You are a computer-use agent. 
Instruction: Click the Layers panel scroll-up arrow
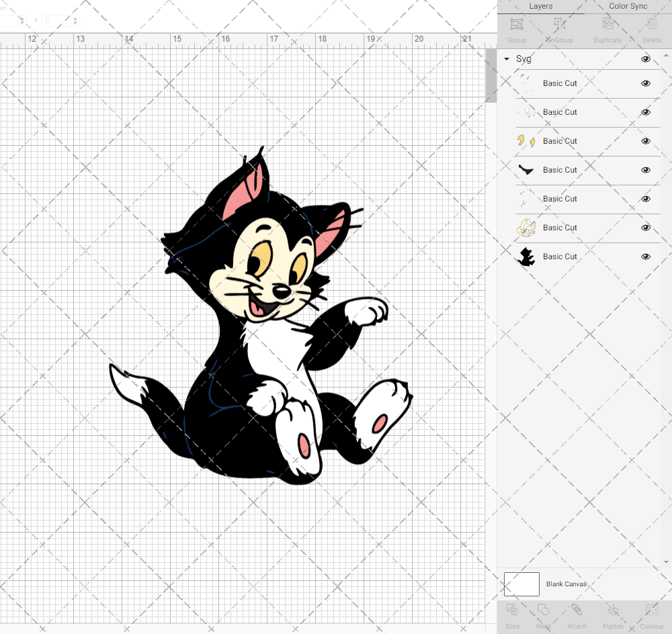(x=666, y=56)
